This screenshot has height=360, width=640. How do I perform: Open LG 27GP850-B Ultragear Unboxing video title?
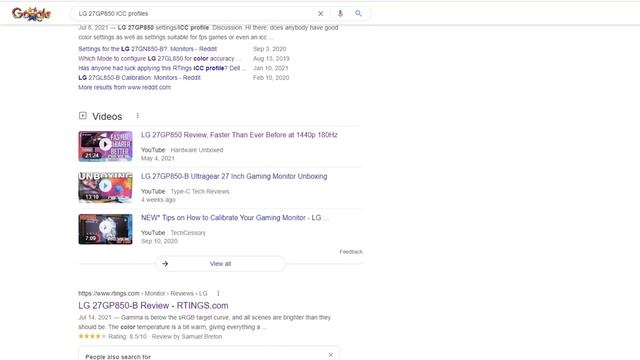[234, 176]
